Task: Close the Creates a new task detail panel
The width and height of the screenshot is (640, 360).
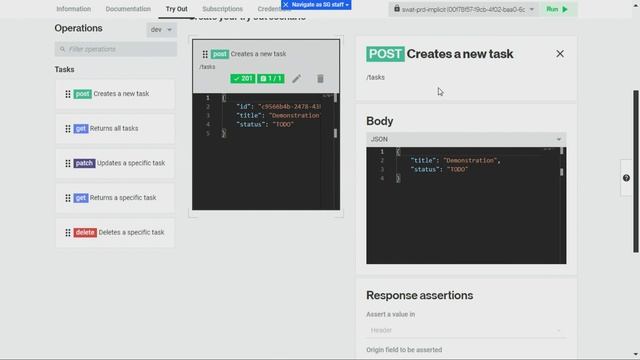Action: [560, 54]
